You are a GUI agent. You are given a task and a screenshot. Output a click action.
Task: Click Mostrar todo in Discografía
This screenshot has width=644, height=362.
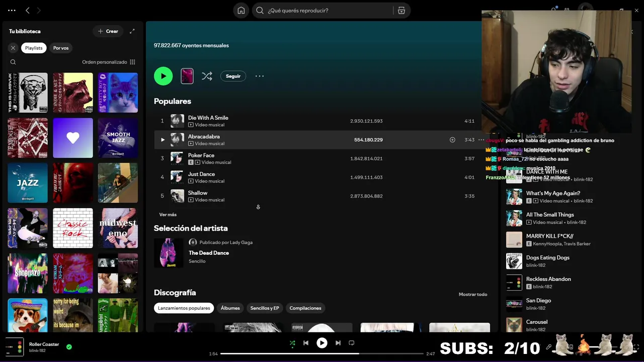473,295
